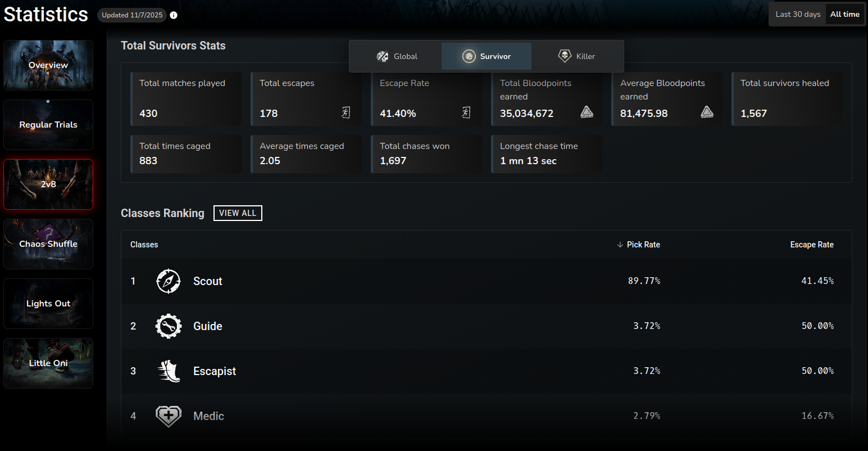
Task: Click the Escapist class name
Action: [215, 371]
